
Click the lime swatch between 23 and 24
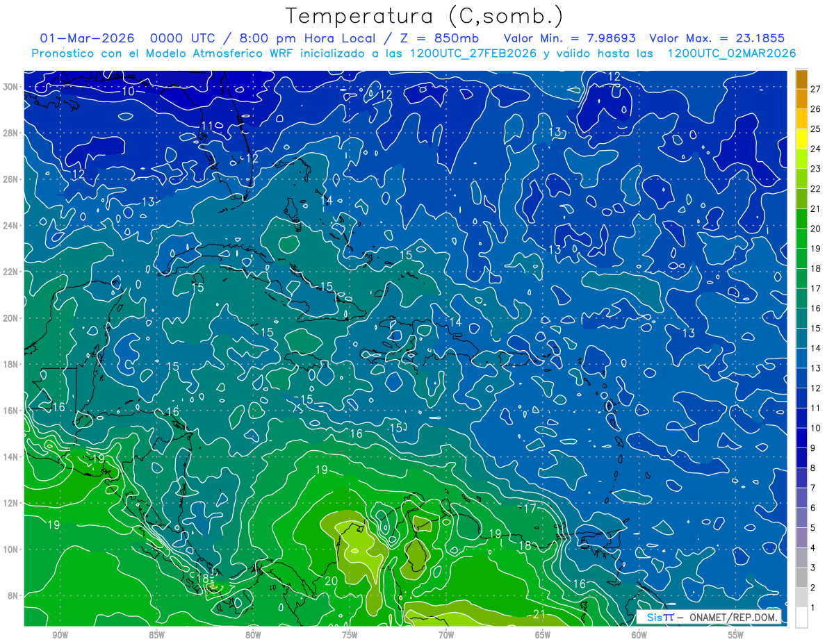[x=801, y=158]
